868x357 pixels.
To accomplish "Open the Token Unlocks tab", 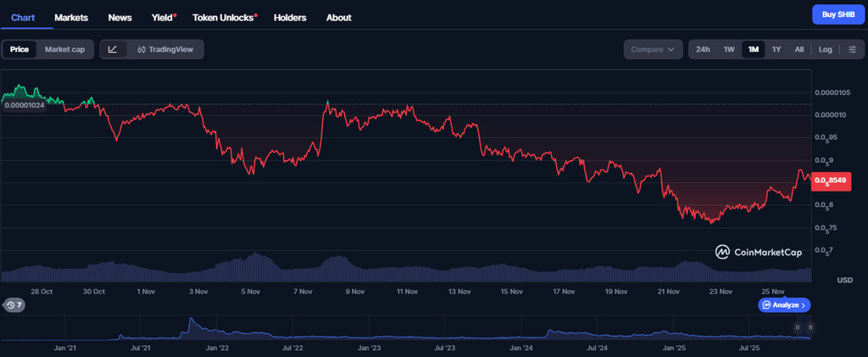I will (225, 17).
